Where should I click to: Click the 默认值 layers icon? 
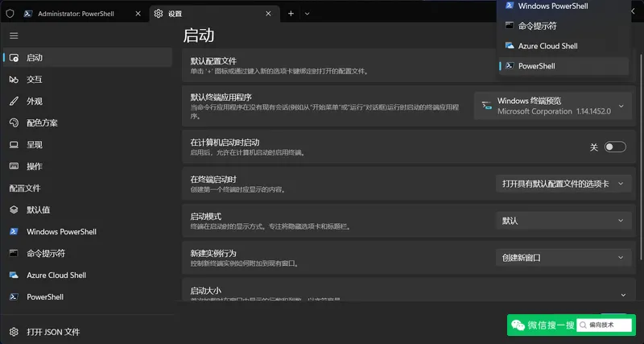click(x=14, y=210)
